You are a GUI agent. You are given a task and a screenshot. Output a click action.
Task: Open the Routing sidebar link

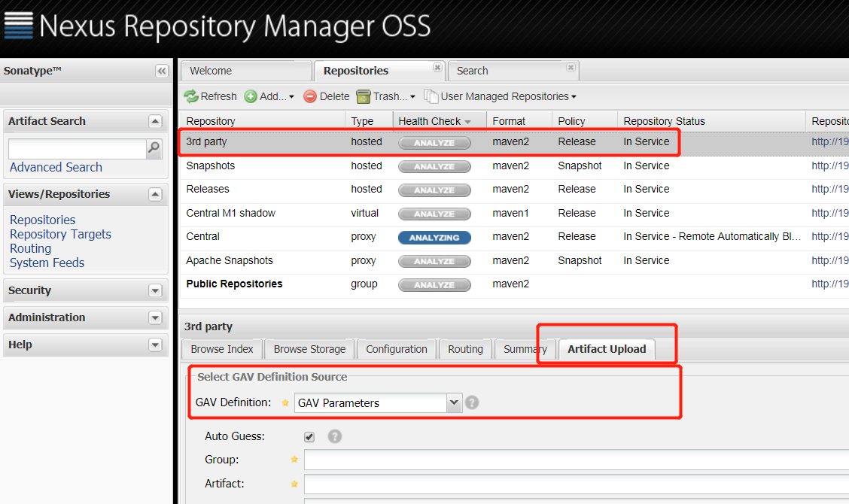tap(30, 248)
